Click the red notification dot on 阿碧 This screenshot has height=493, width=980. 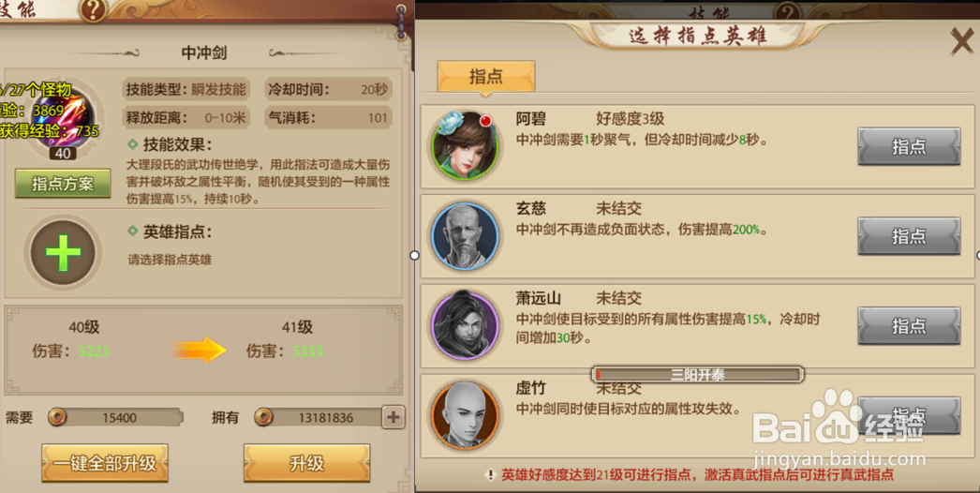(485, 121)
